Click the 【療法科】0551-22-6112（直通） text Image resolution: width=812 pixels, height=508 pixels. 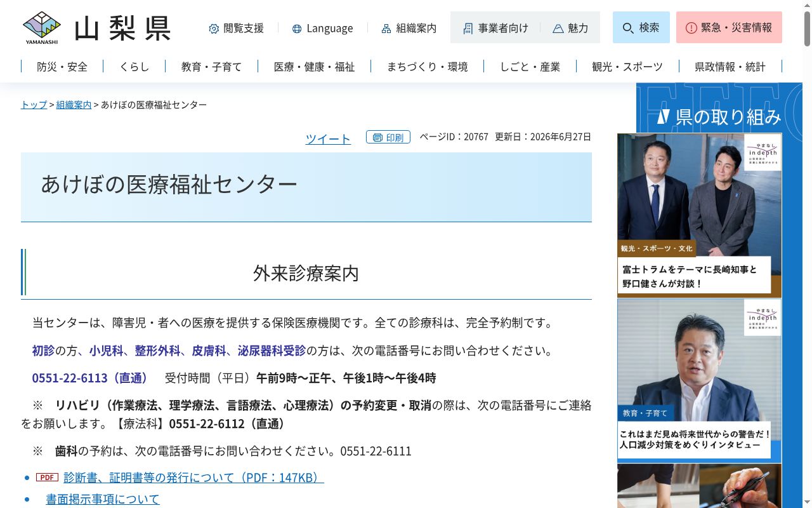(x=200, y=424)
